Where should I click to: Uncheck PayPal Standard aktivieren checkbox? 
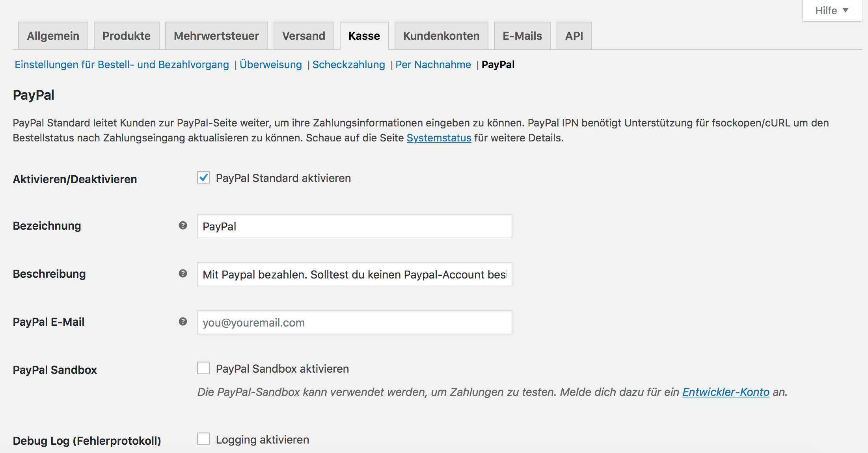(x=203, y=178)
